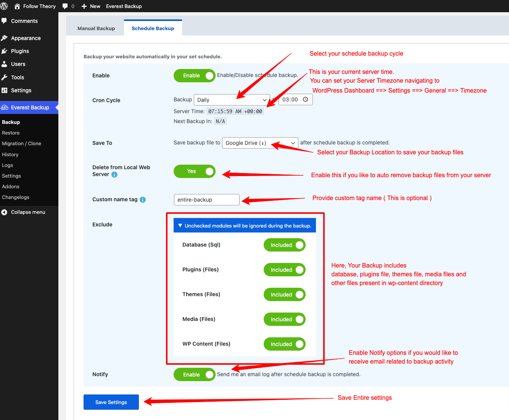Screen dimensions: 509x420
Task: Click the Follow Theory home icon
Action: coord(17,6)
